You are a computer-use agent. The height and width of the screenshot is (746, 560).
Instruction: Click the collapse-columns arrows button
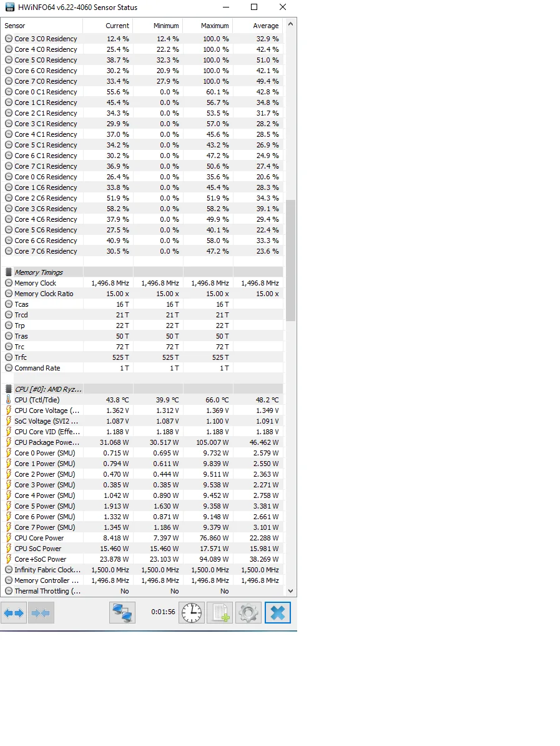point(41,613)
